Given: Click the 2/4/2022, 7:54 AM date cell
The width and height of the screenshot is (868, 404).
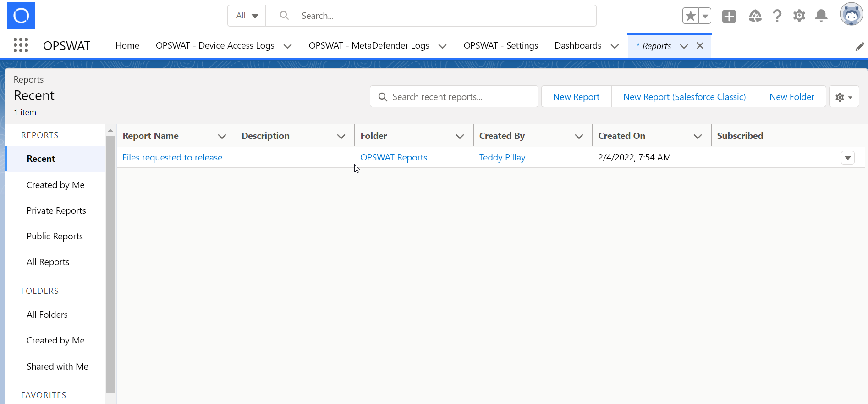Looking at the screenshot, I should coord(634,157).
